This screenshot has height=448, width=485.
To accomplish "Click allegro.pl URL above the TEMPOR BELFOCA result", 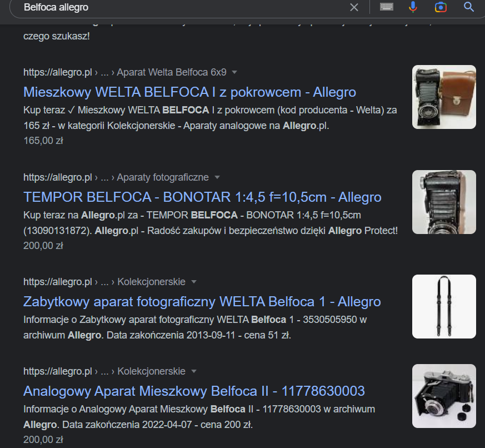I will [x=57, y=177].
